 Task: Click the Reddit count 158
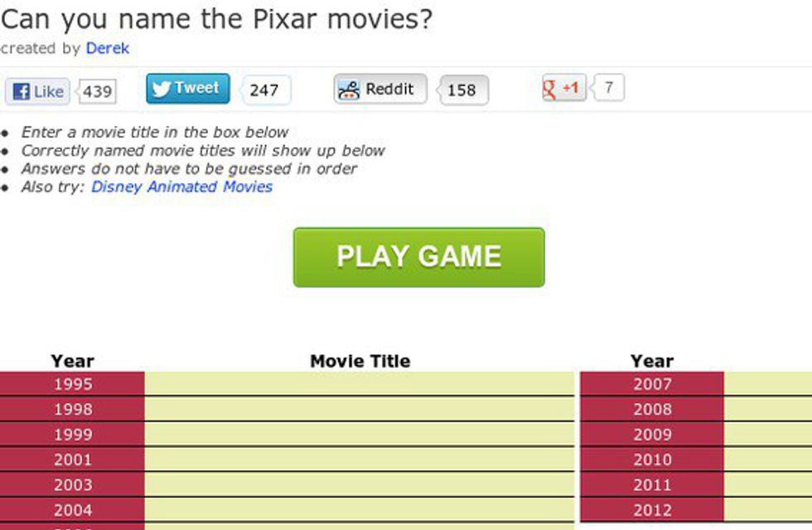pyautogui.click(x=462, y=90)
